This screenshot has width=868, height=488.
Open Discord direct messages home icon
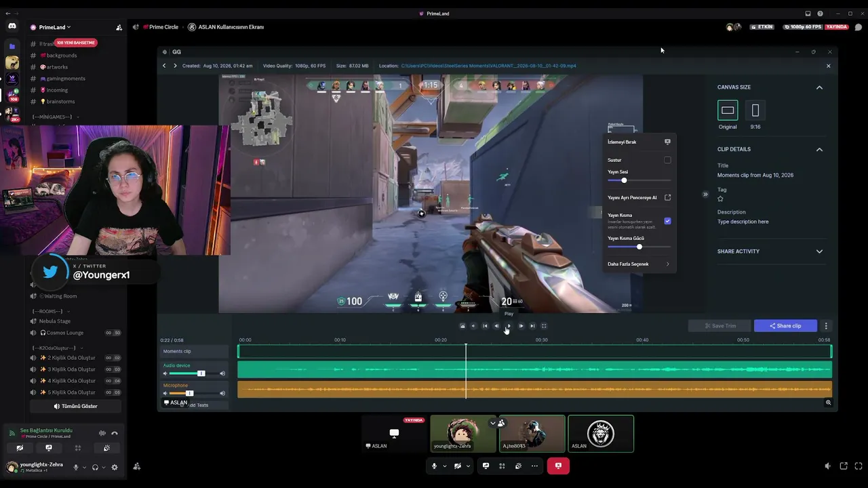(12, 26)
